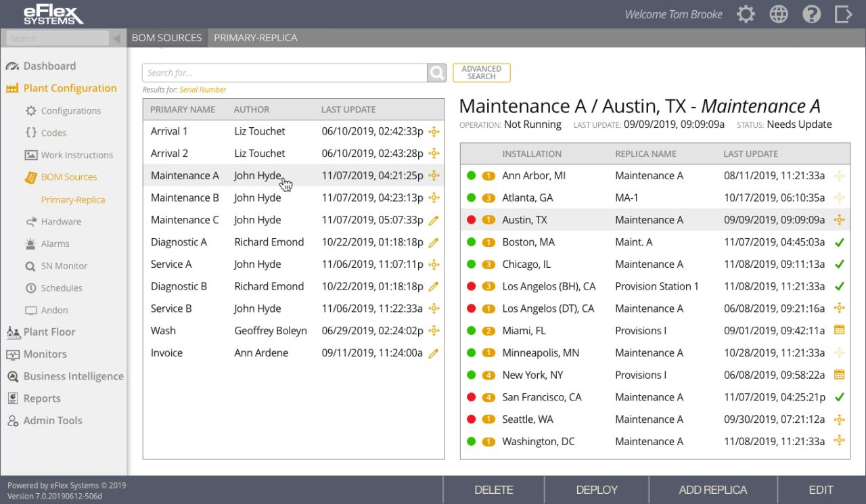
Task: Click the globe language icon
Action: 779,14
